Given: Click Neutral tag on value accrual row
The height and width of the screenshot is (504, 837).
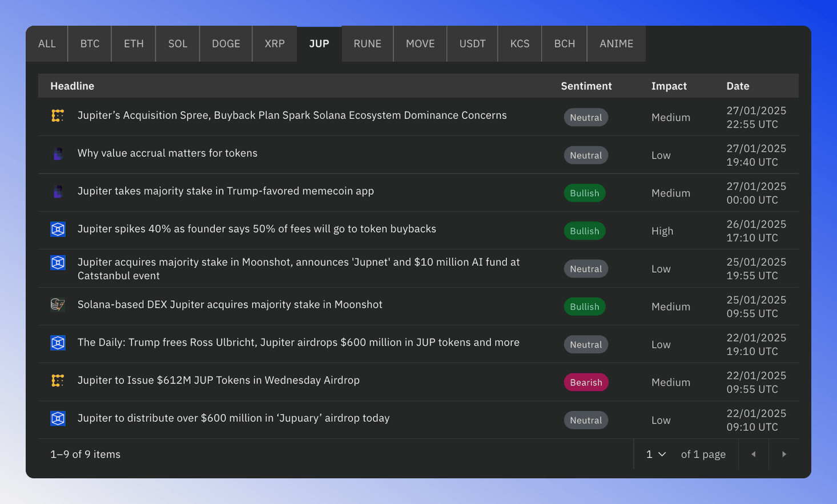Looking at the screenshot, I should pyautogui.click(x=586, y=155).
